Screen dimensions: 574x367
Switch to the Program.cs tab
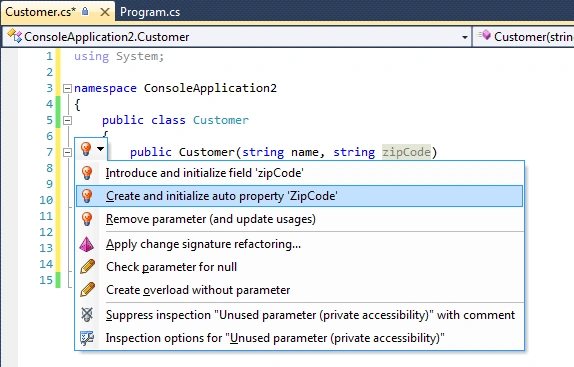coord(150,12)
